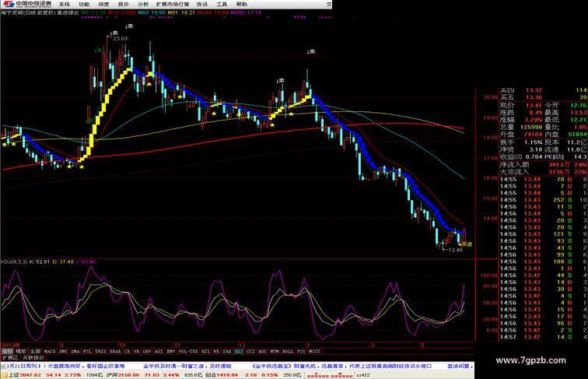Viewport: 588px width, 379px height.
Task: Switch to OBV indicator
Action: (x=147, y=352)
